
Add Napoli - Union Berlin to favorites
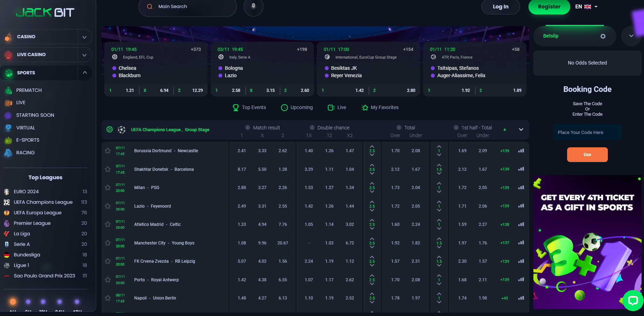(108, 298)
